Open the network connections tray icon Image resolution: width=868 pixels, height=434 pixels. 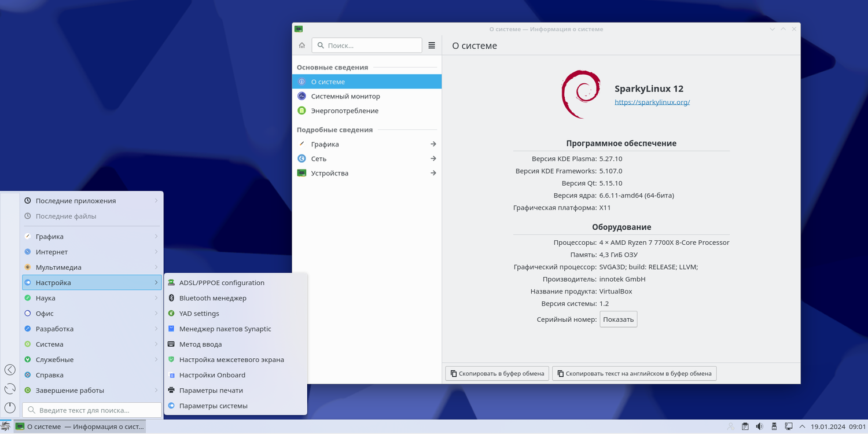pos(788,426)
